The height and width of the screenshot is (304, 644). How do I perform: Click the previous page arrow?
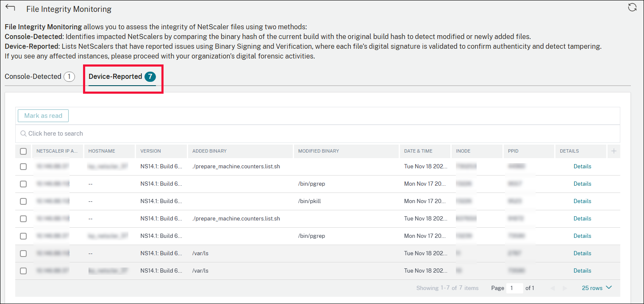click(553, 288)
